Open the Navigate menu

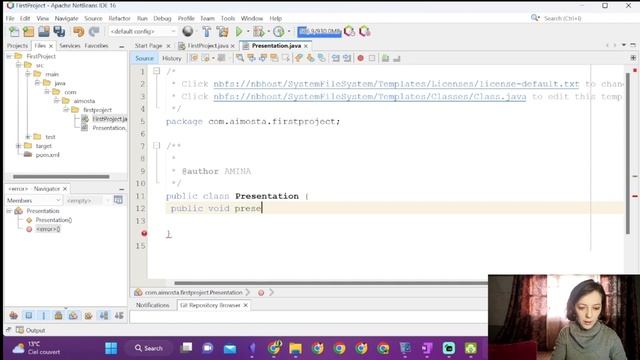(67, 18)
